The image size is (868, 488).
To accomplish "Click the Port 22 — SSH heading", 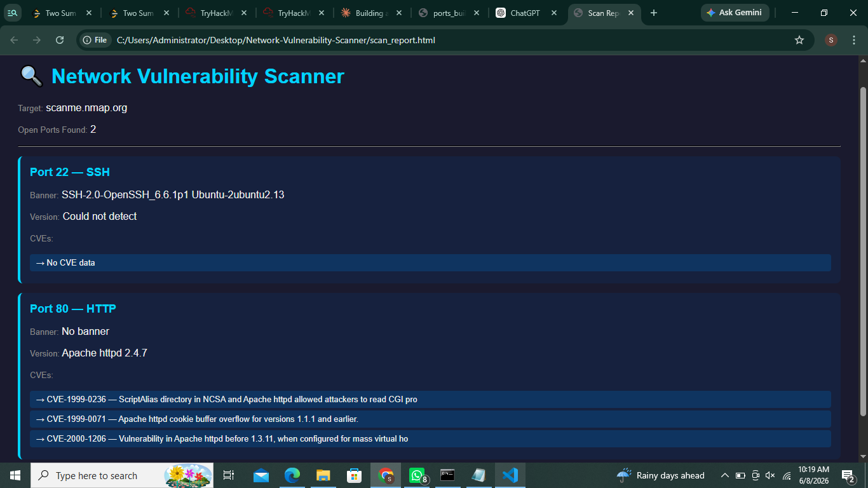I will tap(70, 172).
